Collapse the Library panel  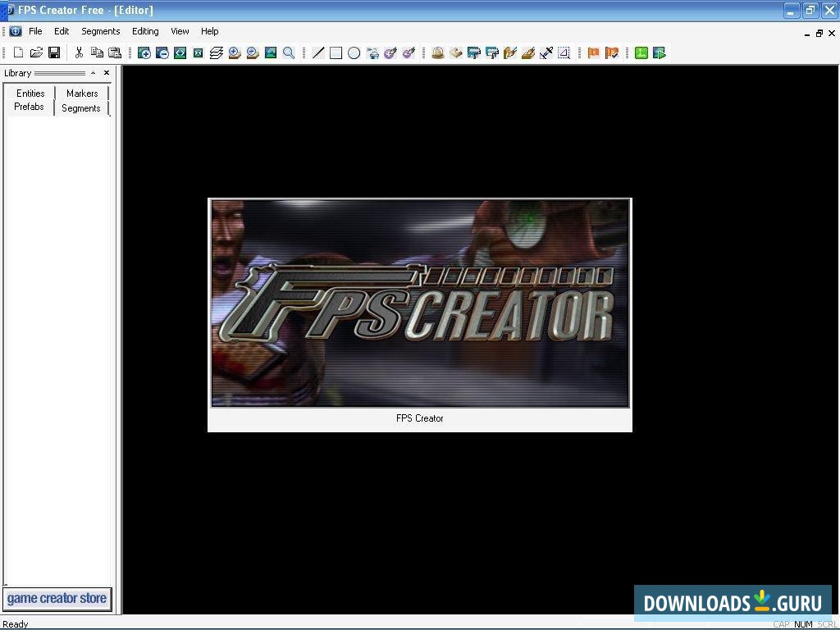coord(93,72)
